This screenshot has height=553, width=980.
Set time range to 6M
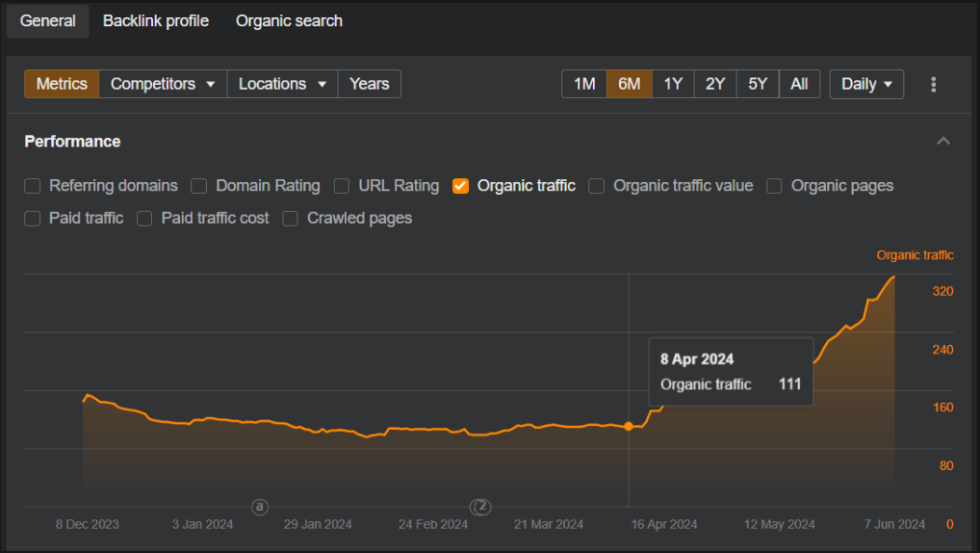point(630,84)
